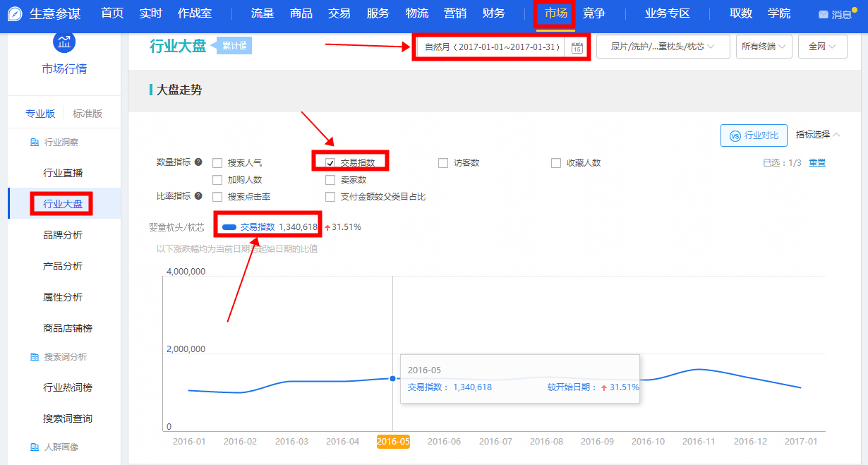
Task: Open 物流 in top navigation
Action: (x=417, y=13)
